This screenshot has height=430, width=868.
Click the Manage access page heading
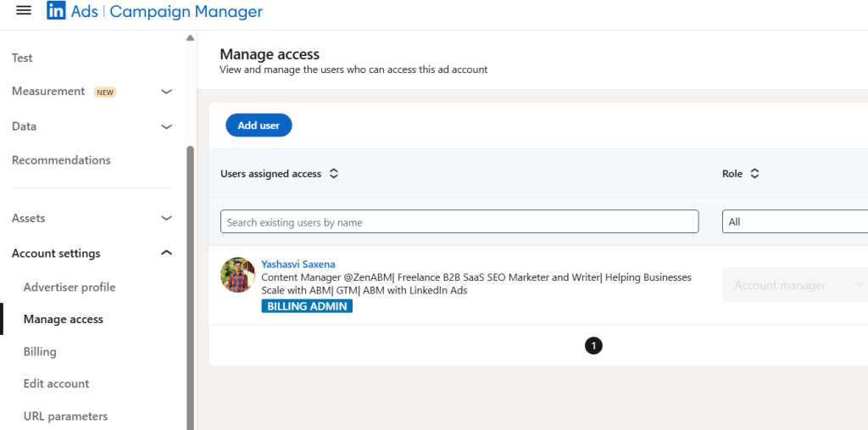(270, 54)
